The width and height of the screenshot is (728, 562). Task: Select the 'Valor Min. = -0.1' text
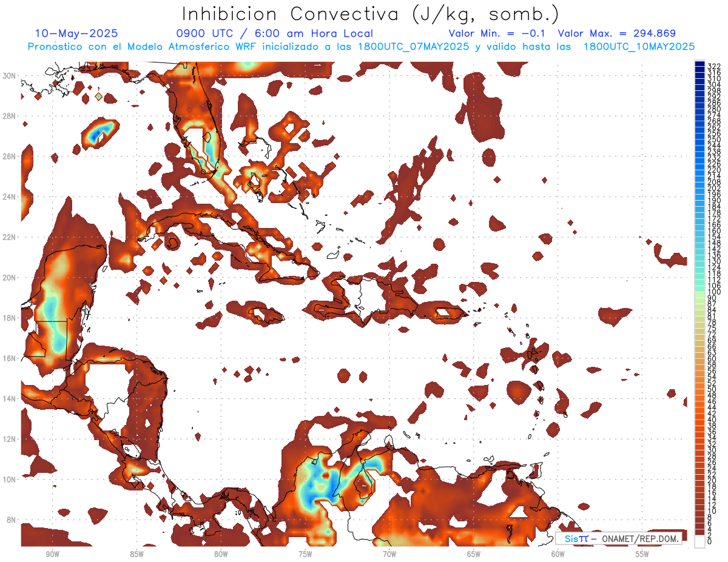(497, 34)
